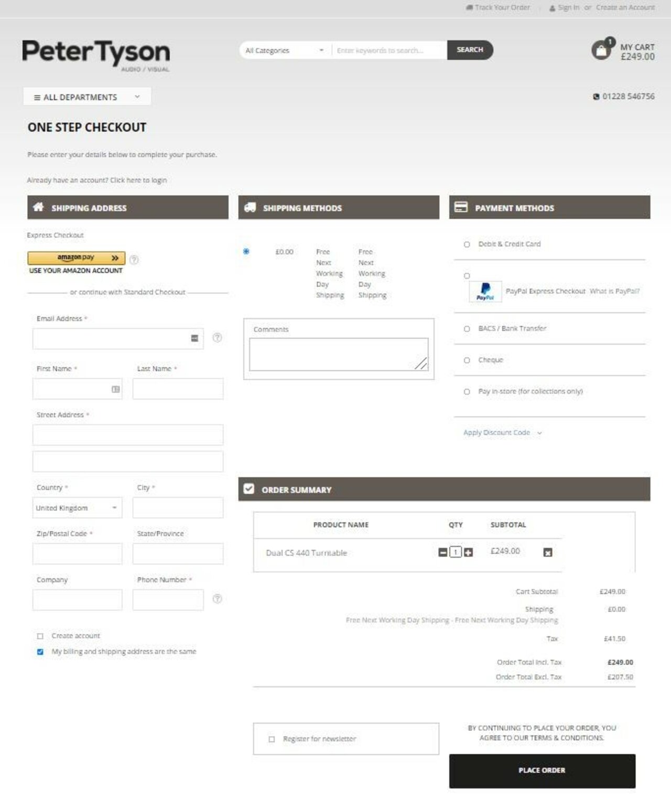This screenshot has width=671, height=812.
Task: Choose BACS / Bank Transfer payment
Action: coord(467,329)
